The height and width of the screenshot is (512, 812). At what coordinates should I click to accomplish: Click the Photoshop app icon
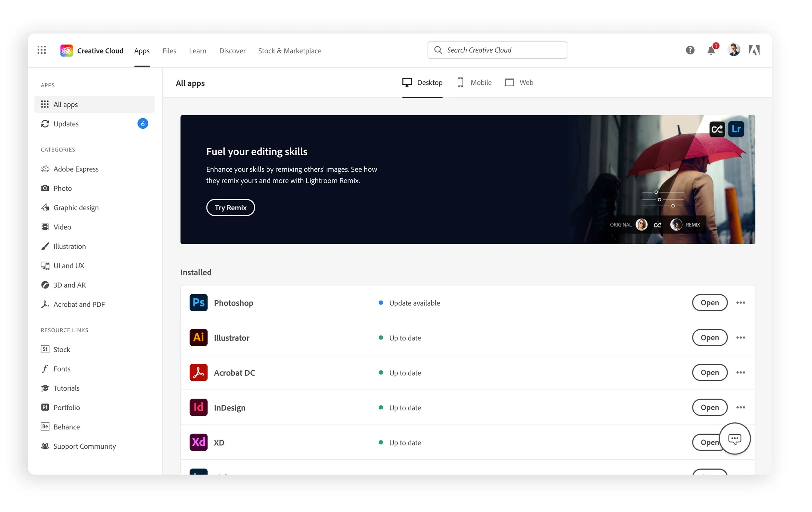click(x=198, y=302)
